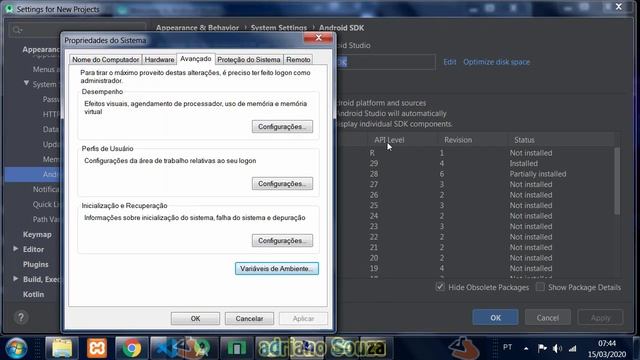
Task: Click Aplicar in System Properties
Action: pos(303,318)
